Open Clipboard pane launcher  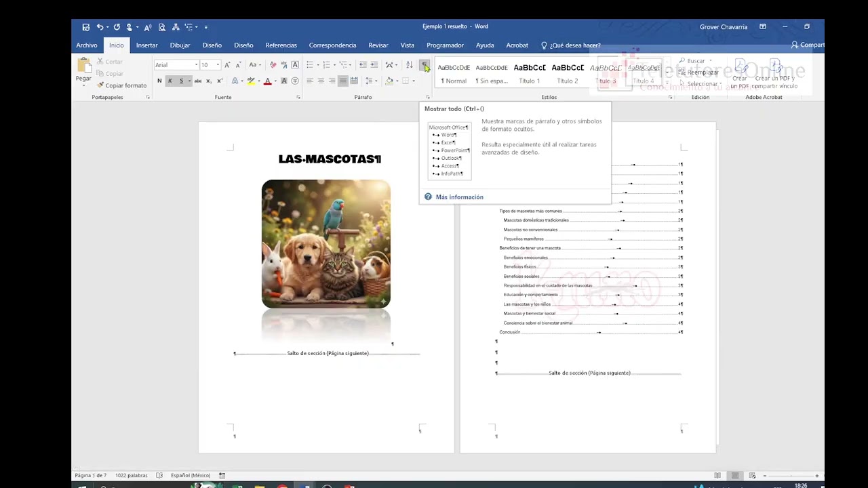click(x=148, y=98)
